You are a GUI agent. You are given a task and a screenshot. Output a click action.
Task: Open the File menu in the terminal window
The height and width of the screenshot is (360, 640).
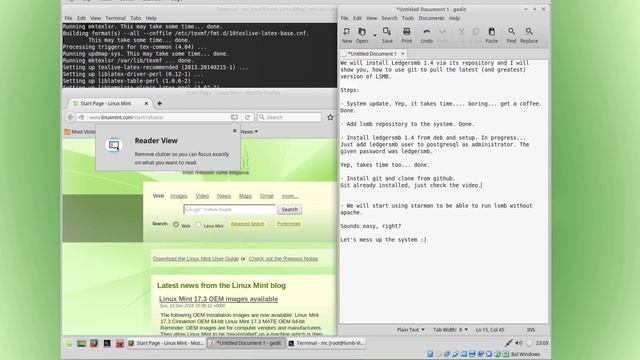point(69,18)
